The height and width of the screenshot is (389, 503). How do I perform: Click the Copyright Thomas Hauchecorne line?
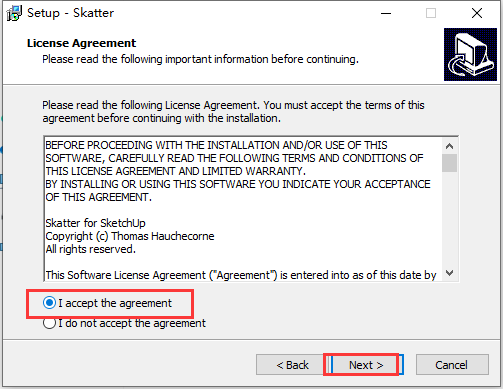coord(130,236)
